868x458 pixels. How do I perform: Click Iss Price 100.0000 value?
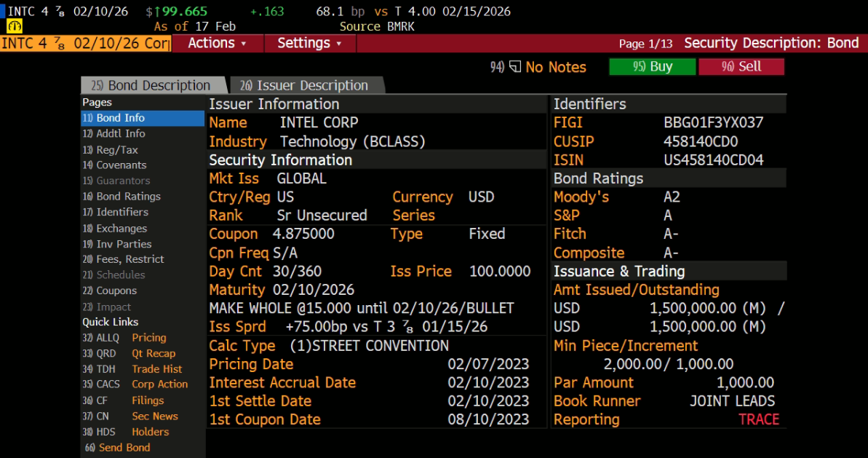click(x=500, y=272)
